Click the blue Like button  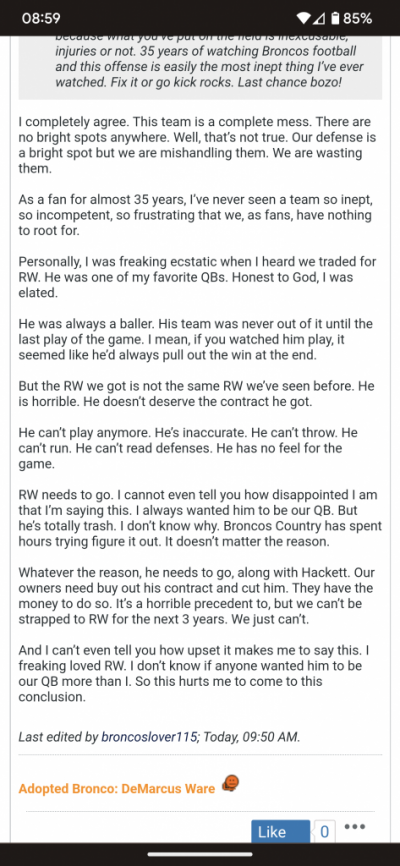click(x=280, y=832)
